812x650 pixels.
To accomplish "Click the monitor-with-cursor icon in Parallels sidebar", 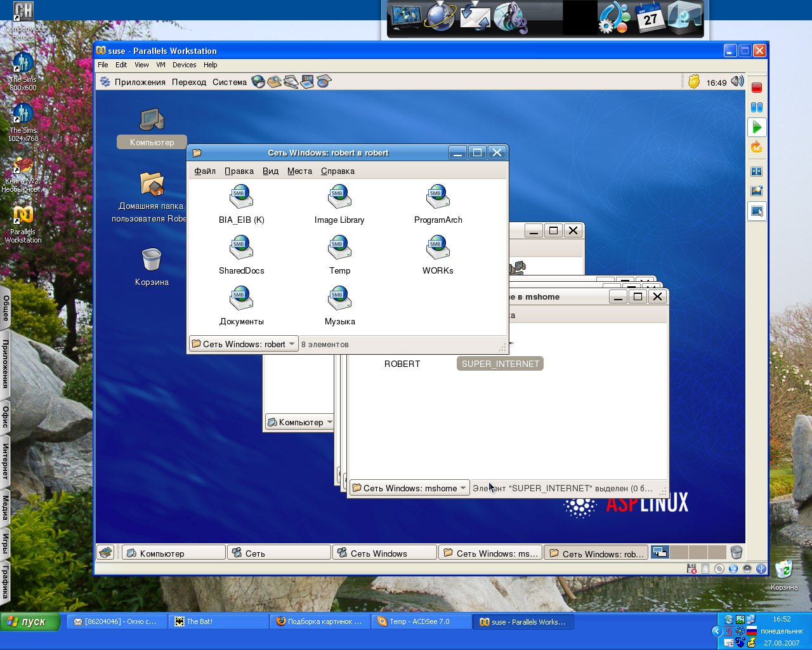I will click(x=757, y=211).
